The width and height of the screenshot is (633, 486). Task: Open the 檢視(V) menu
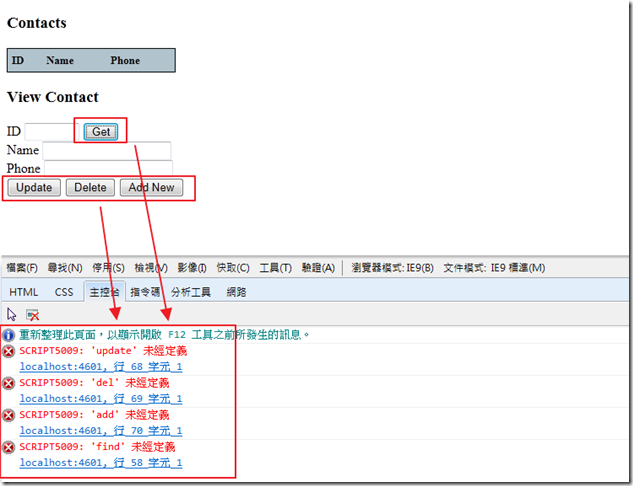pos(151,268)
